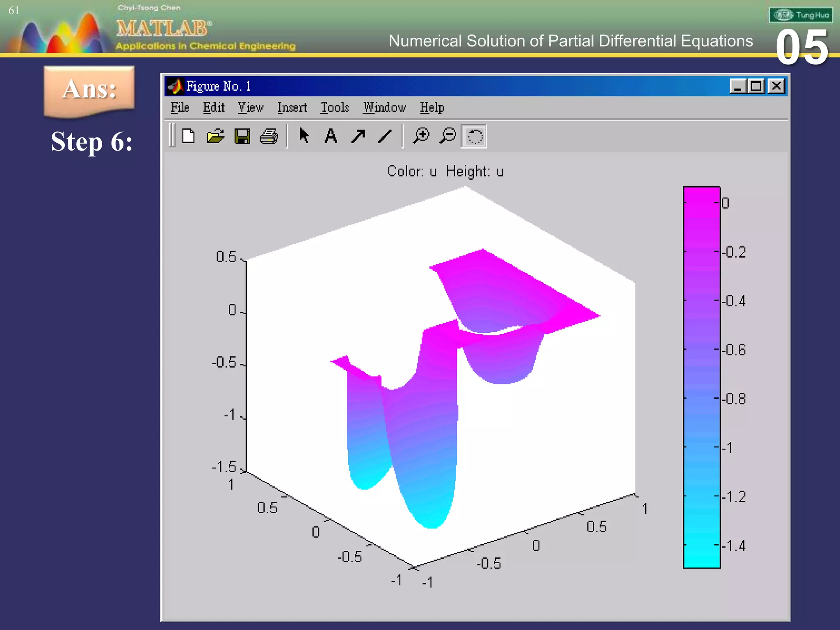Maximize the Figure No. 1 window
Screen dimensions: 840x630
(x=756, y=86)
